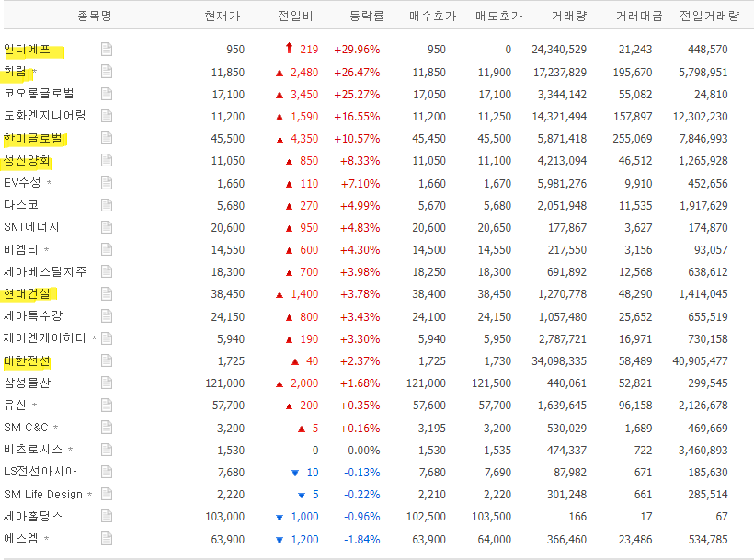Open the document icon beside 희림

pyautogui.click(x=107, y=72)
